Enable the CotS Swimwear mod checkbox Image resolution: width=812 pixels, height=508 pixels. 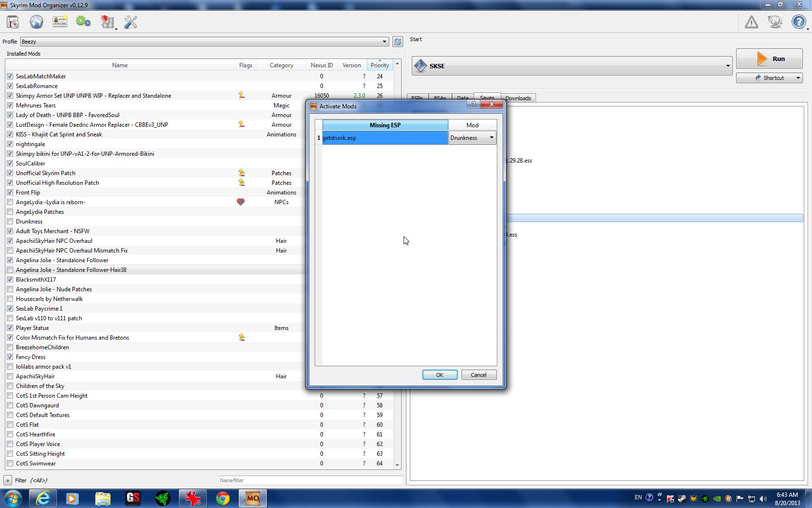pos(10,463)
